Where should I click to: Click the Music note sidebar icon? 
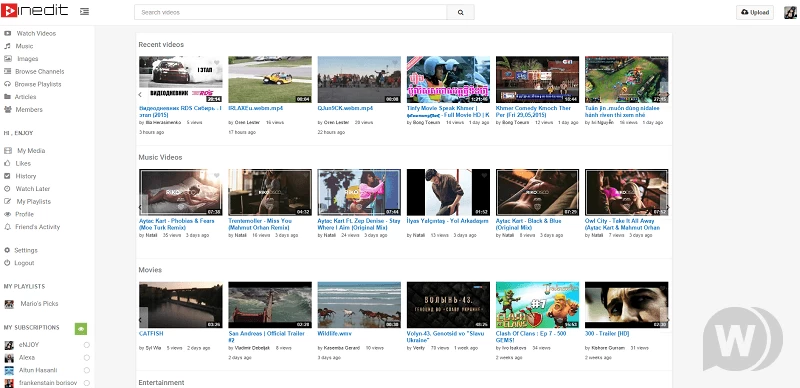pos(8,46)
